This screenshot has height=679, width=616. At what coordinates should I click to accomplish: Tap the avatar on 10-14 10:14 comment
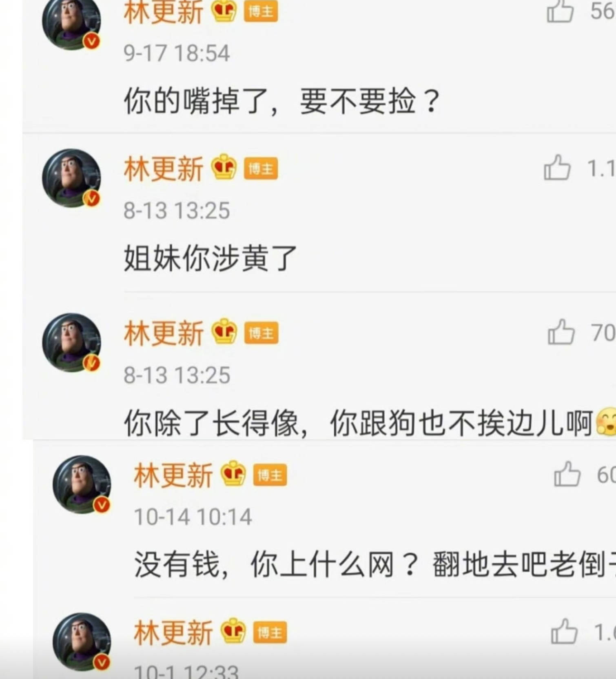pyautogui.click(x=82, y=484)
